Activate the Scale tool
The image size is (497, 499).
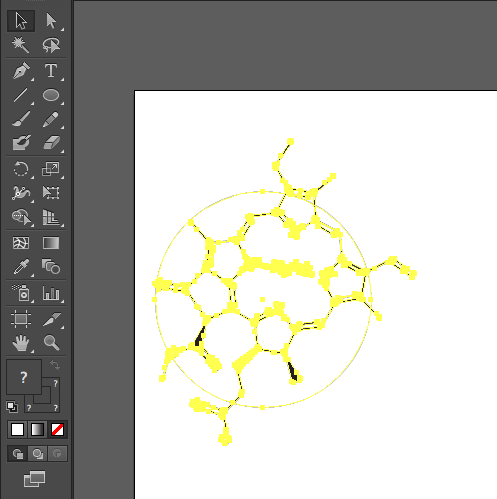coord(51,169)
